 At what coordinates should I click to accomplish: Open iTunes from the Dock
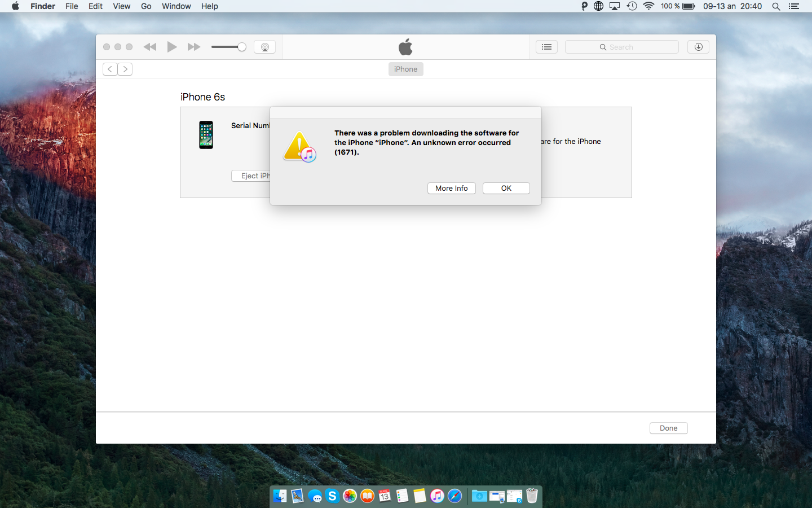tap(437, 496)
